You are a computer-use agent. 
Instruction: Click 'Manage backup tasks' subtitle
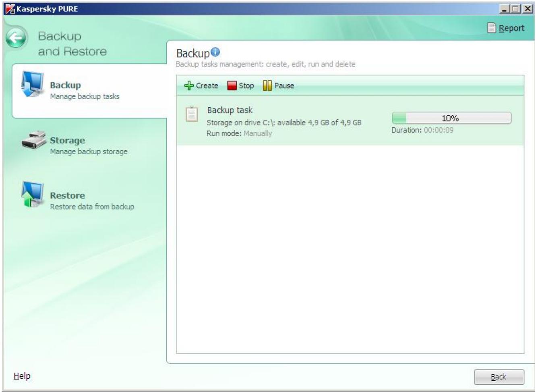pyautogui.click(x=85, y=96)
